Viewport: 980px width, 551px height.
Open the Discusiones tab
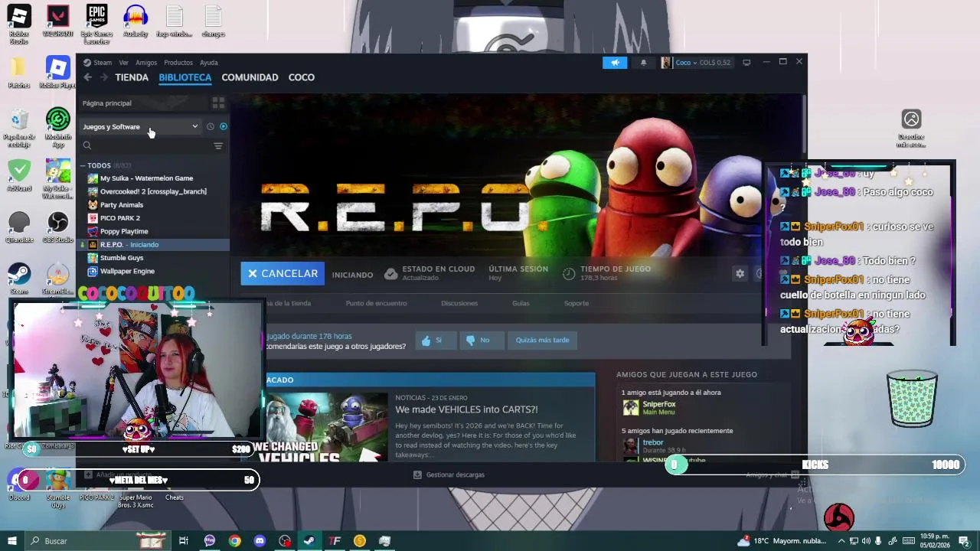point(459,303)
